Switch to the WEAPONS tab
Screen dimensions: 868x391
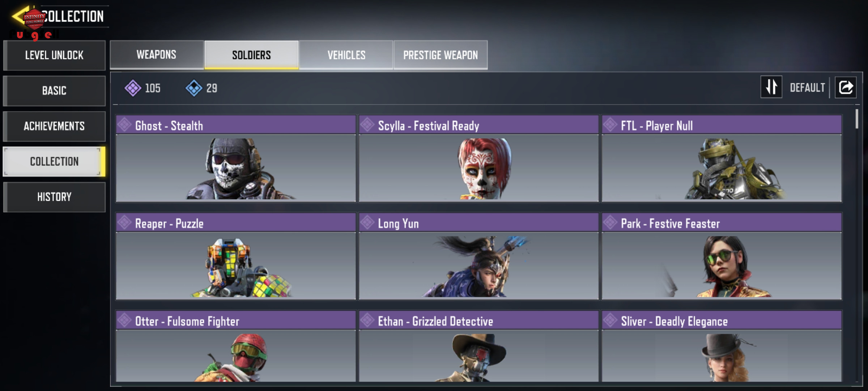coord(157,55)
